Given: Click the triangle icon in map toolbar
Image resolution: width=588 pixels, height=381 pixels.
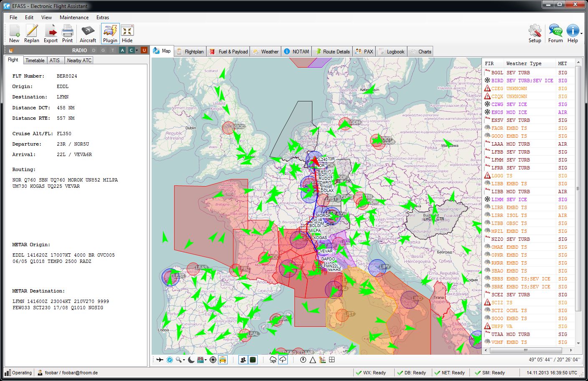Looking at the screenshot, I should [312, 360].
